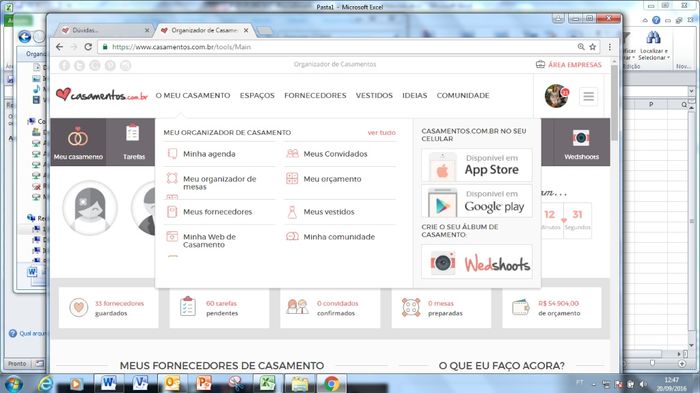Open the VESTIDOS menu
Screen dimensions: 700x393
coord(374,96)
